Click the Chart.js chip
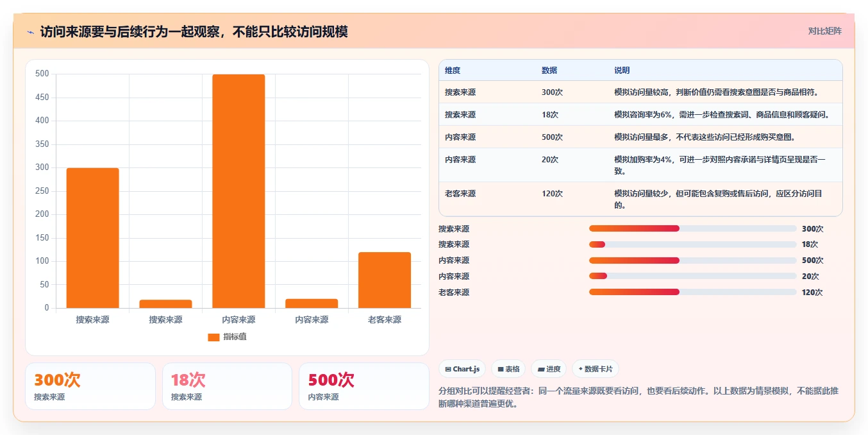This screenshot has width=868, height=435. tap(462, 369)
